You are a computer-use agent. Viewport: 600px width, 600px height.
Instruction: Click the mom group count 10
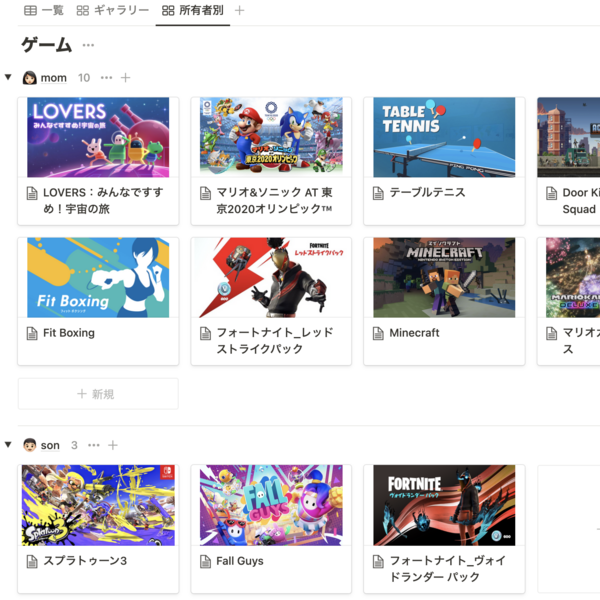(84, 78)
